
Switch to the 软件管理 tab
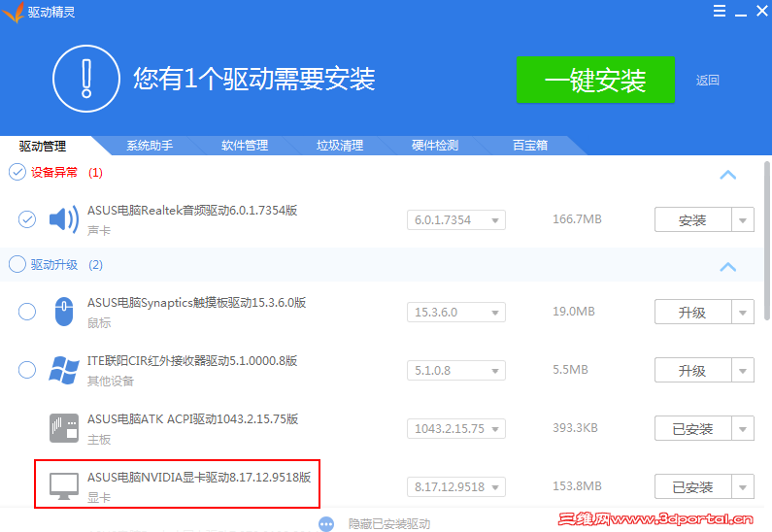click(245, 146)
